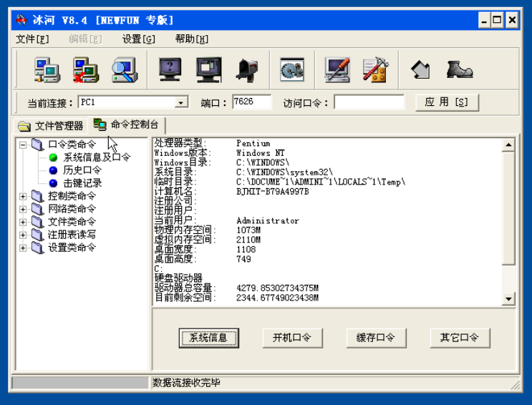Expand the 文件类命令 tree node
The width and height of the screenshot is (532, 405).
click(23, 222)
